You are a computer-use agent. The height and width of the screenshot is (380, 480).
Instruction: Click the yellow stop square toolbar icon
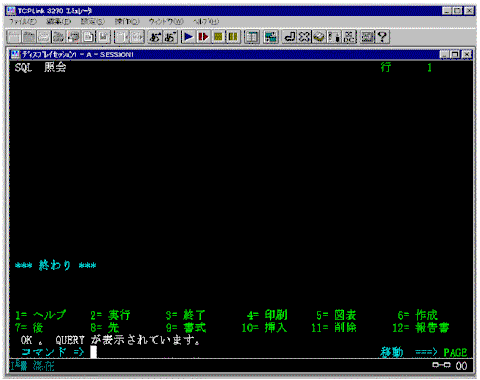coord(218,37)
